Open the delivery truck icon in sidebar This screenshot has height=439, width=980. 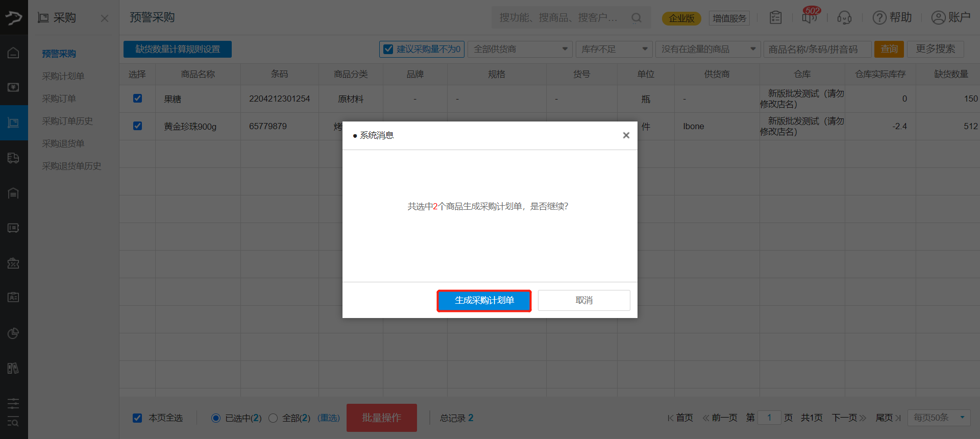[x=14, y=158]
